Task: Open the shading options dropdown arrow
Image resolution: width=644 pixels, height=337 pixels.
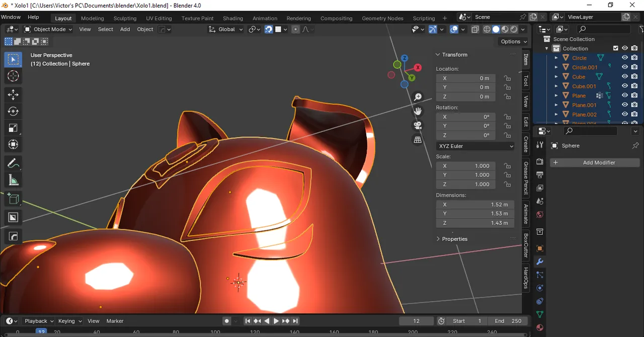Action: pos(523,29)
